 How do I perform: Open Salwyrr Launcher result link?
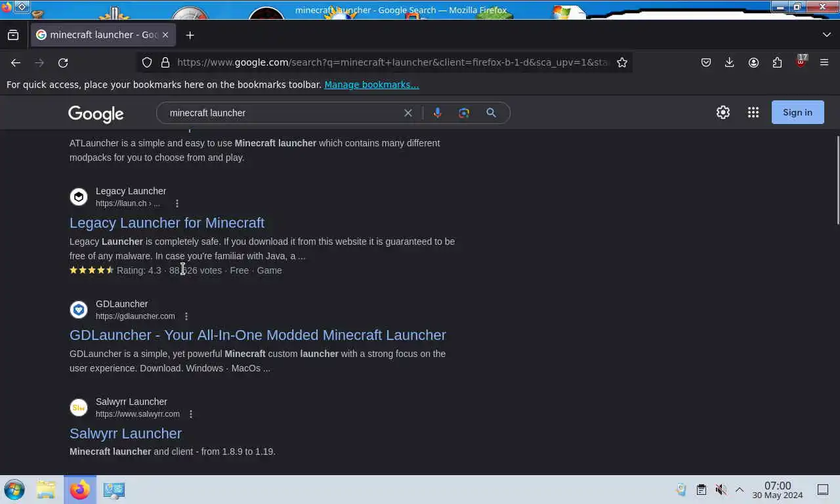[125, 433]
